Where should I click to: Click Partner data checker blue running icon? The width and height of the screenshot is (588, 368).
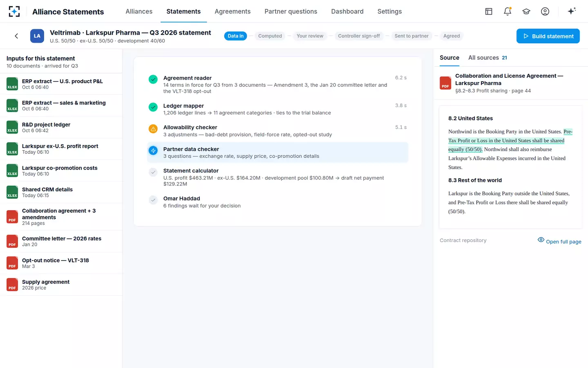click(153, 150)
